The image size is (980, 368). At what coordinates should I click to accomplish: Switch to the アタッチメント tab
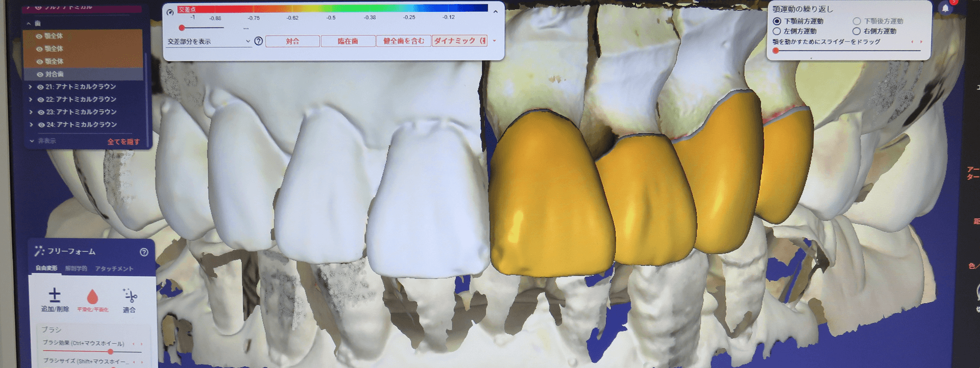coord(114,268)
